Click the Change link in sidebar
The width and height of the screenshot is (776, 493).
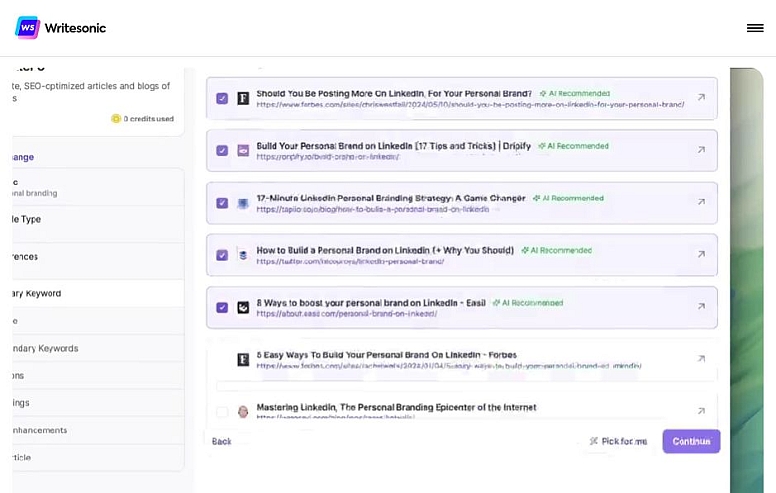[23, 157]
